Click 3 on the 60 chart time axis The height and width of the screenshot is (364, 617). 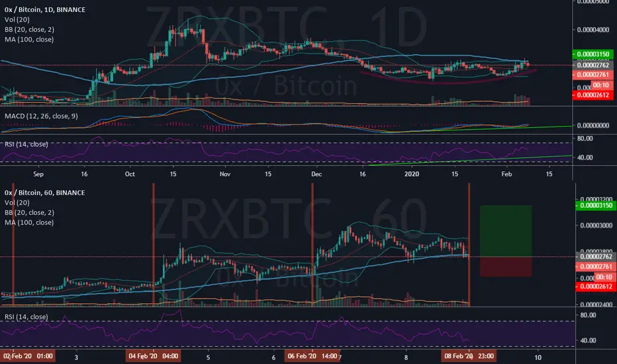point(76,357)
